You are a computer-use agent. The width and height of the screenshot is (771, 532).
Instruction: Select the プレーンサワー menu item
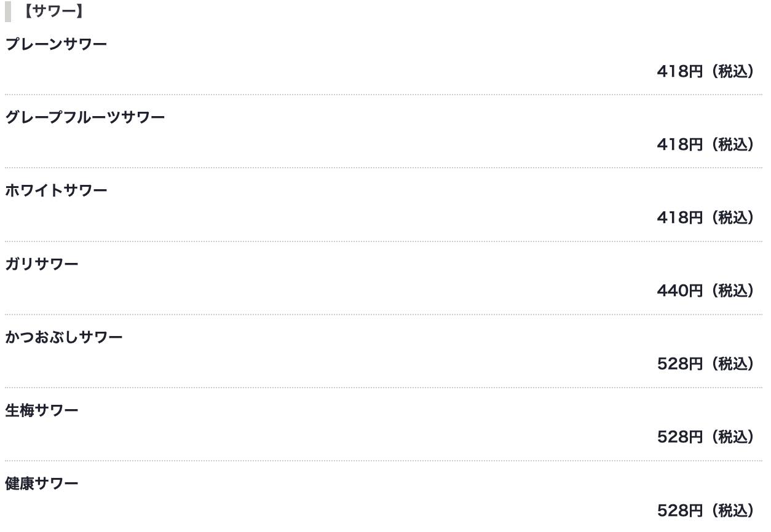coord(56,44)
